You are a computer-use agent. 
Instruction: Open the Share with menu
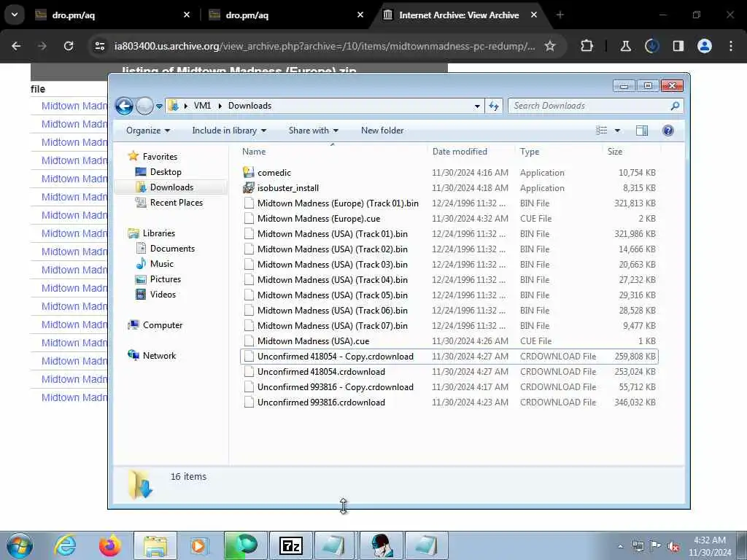click(x=314, y=131)
